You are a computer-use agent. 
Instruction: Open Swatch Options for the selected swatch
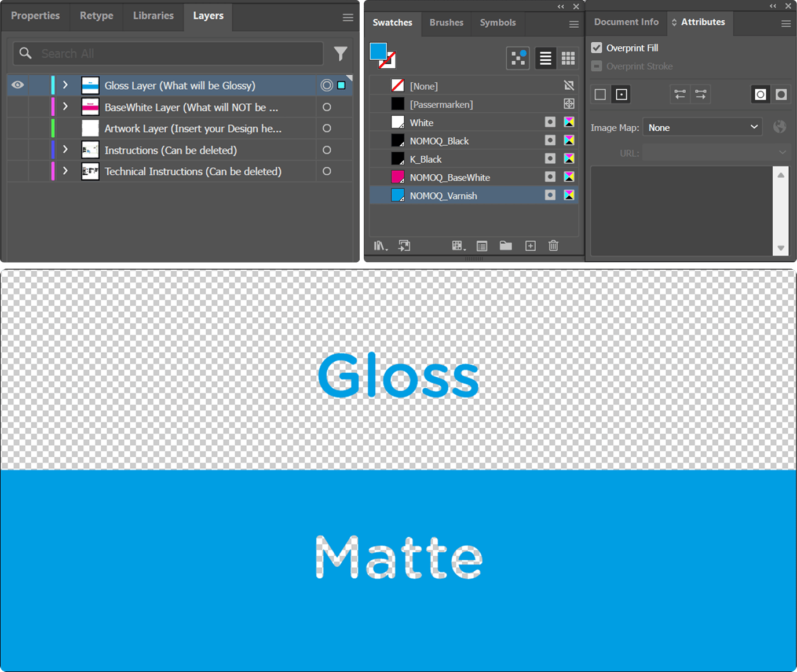(x=482, y=245)
